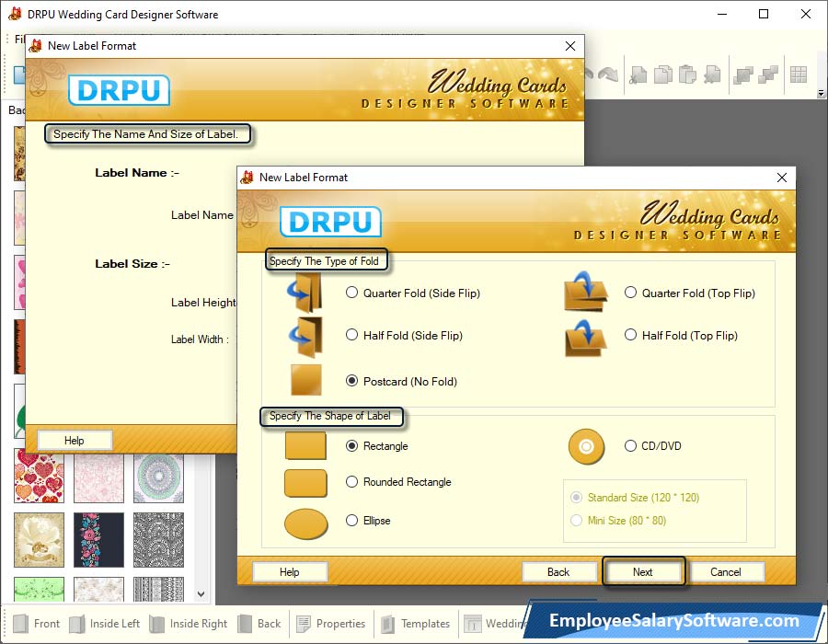The height and width of the screenshot is (644, 828).
Task: Open the toolbar overflow arrow
Action: (x=821, y=94)
